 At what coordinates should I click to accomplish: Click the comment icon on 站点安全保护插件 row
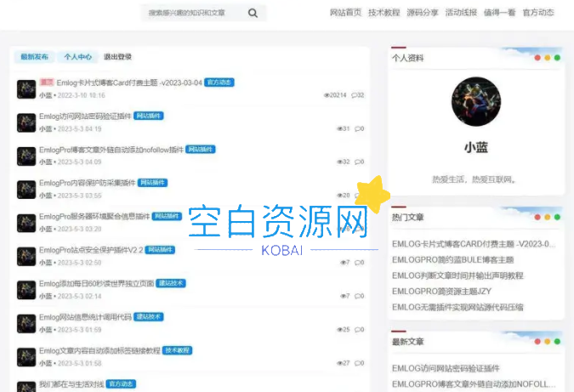(357, 263)
